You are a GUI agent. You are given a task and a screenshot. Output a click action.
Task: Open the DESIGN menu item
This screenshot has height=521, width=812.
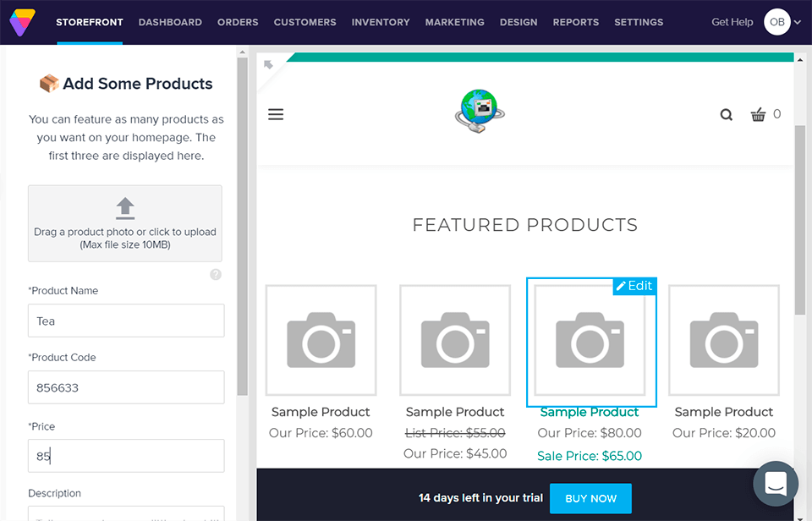coord(518,22)
